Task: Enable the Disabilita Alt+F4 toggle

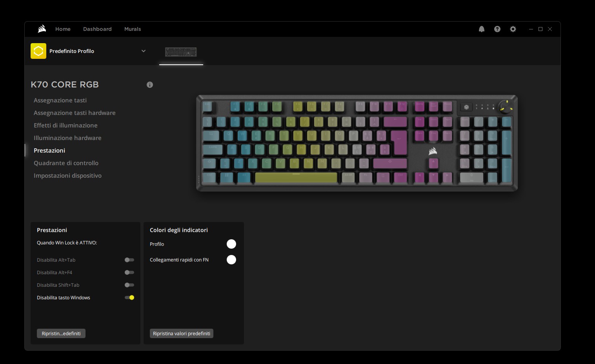Action: (x=129, y=272)
